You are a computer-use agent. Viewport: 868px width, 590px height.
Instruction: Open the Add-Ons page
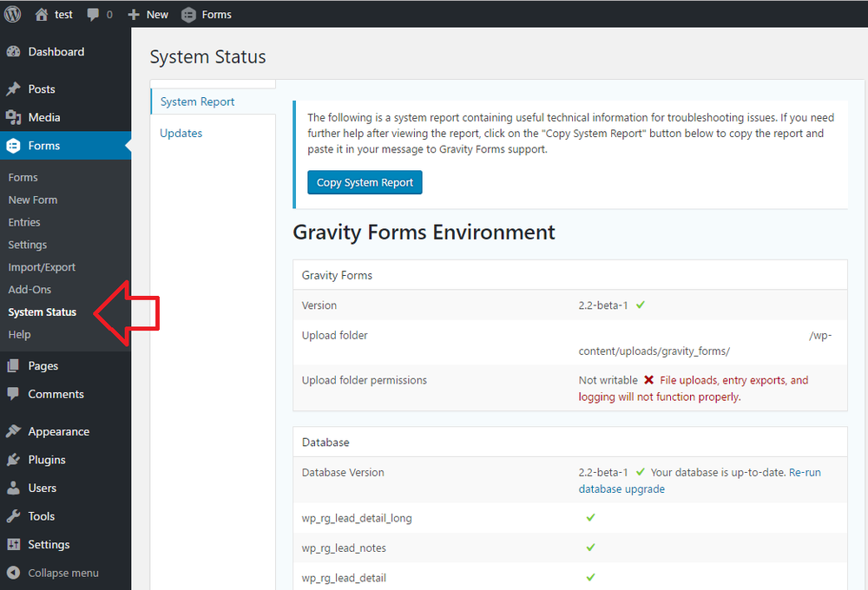click(x=30, y=290)
